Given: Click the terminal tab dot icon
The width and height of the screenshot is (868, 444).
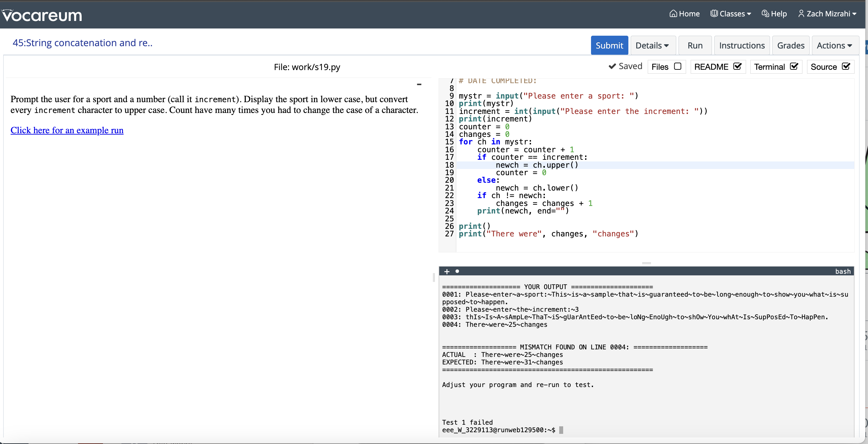Looking at the screenshot, I should 457,271.
